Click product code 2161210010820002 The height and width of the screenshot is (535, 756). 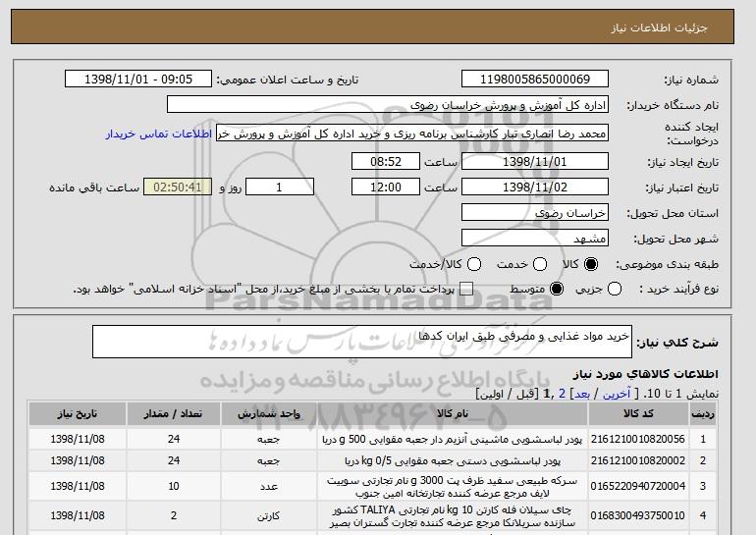point(638,460)
